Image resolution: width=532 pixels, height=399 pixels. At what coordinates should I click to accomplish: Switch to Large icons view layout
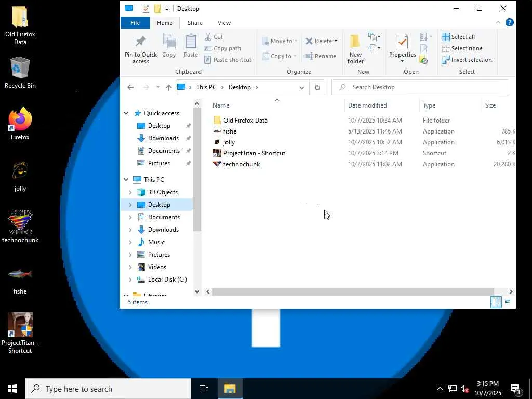pyautogui.click(x=508, y=302)
